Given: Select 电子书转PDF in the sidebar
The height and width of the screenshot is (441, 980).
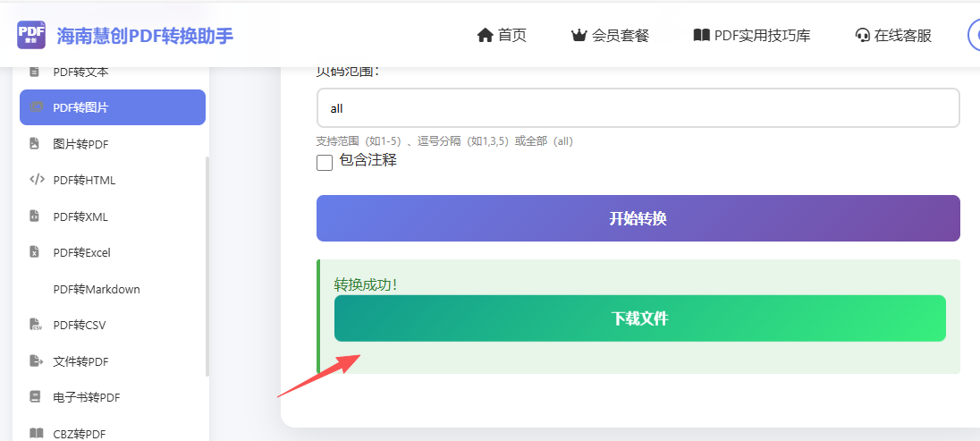Looking at the screenshot, I should [113, 397].
